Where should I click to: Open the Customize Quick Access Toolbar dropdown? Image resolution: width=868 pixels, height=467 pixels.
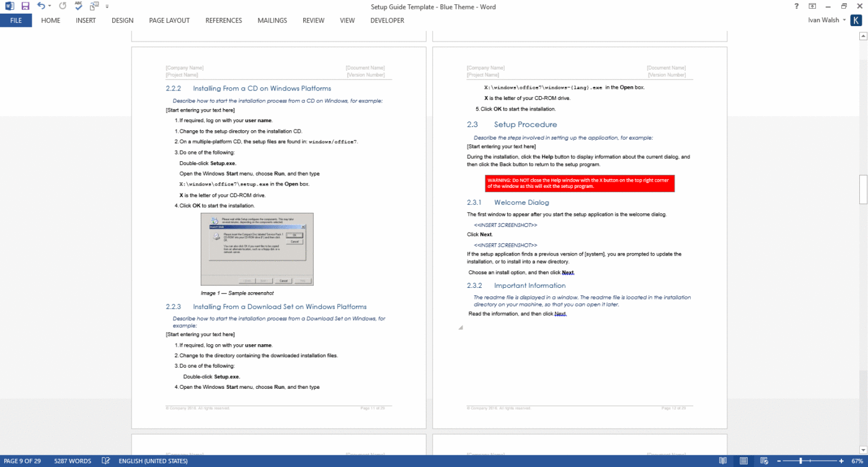pyautogui.click(x=105, y=7)
